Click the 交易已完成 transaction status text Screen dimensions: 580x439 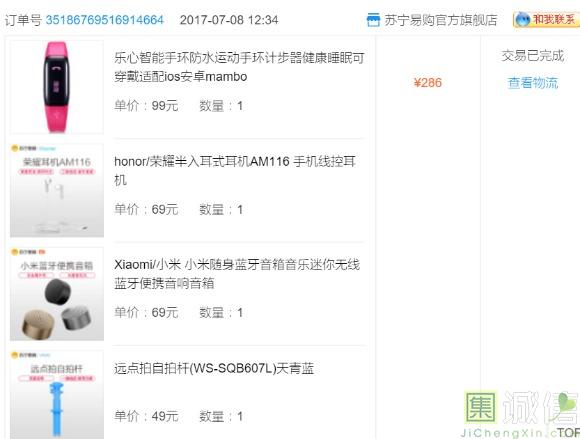pos(533,56)
